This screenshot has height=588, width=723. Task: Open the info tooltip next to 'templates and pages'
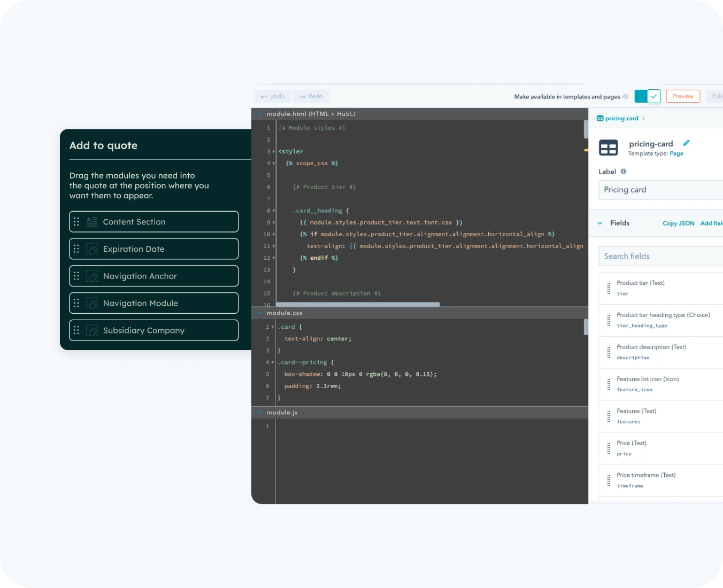(626, 97)
